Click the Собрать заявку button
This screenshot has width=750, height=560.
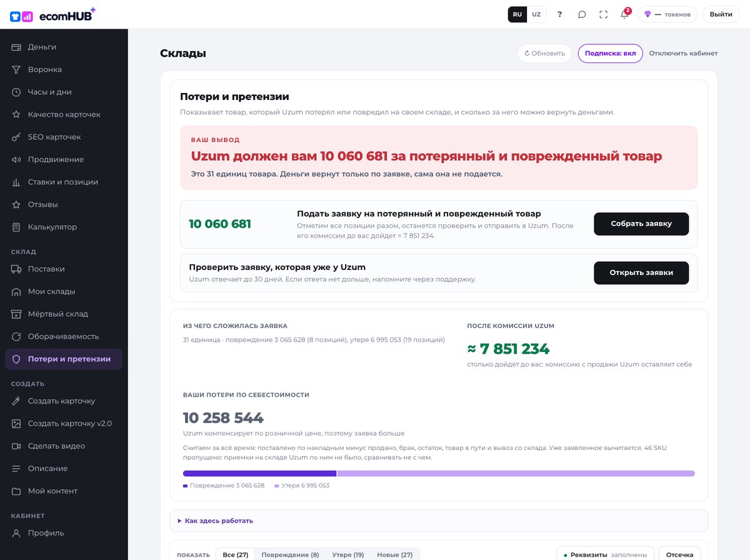641,224
